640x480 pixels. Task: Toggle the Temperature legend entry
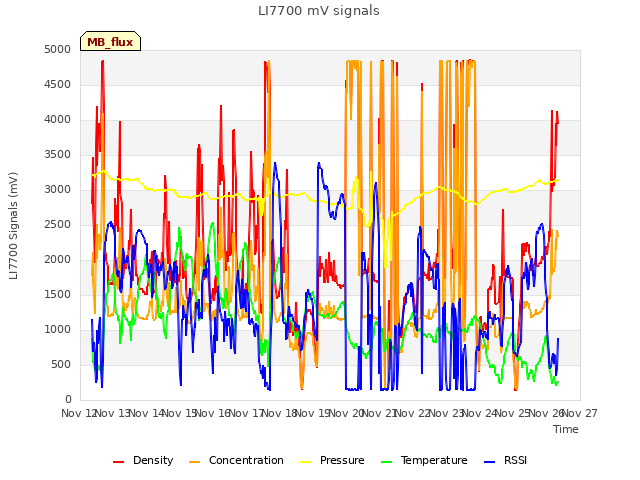pos(424,460)
